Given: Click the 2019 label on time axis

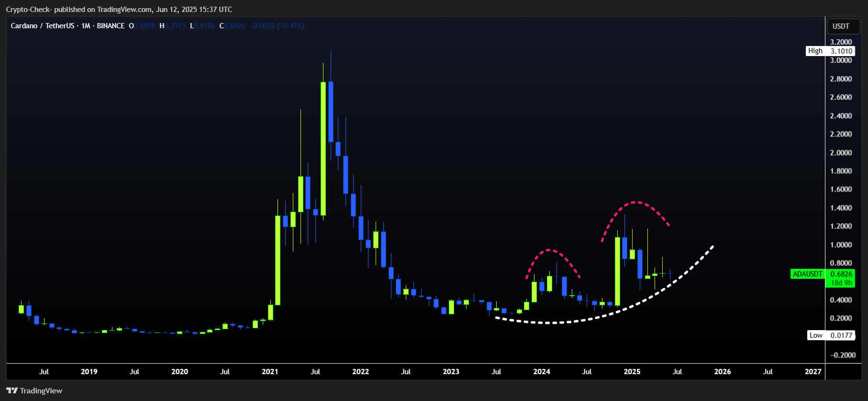Looking at the screenshot, I should pos(89,371).
